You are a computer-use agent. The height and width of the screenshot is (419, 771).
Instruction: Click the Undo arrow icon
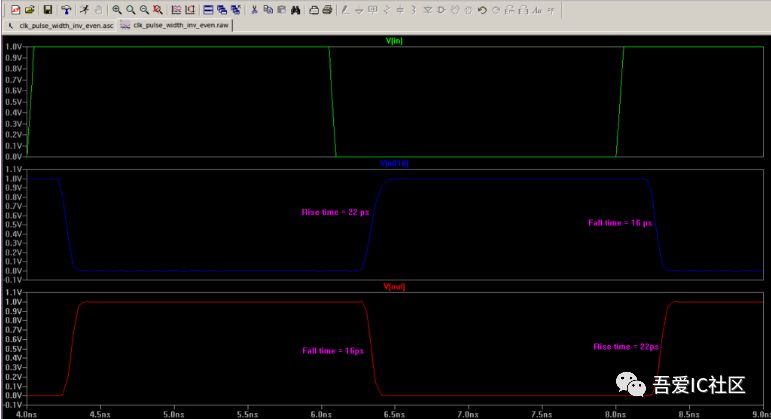point(482,9)
